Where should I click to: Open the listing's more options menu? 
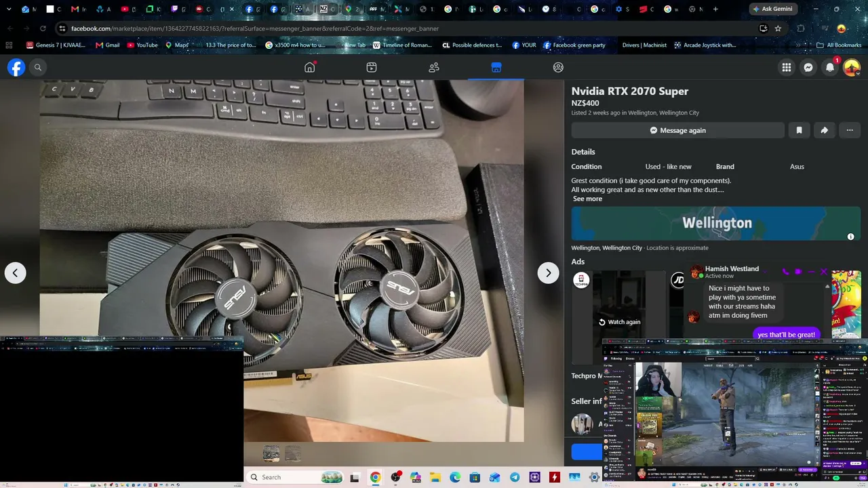click(849, 130)
